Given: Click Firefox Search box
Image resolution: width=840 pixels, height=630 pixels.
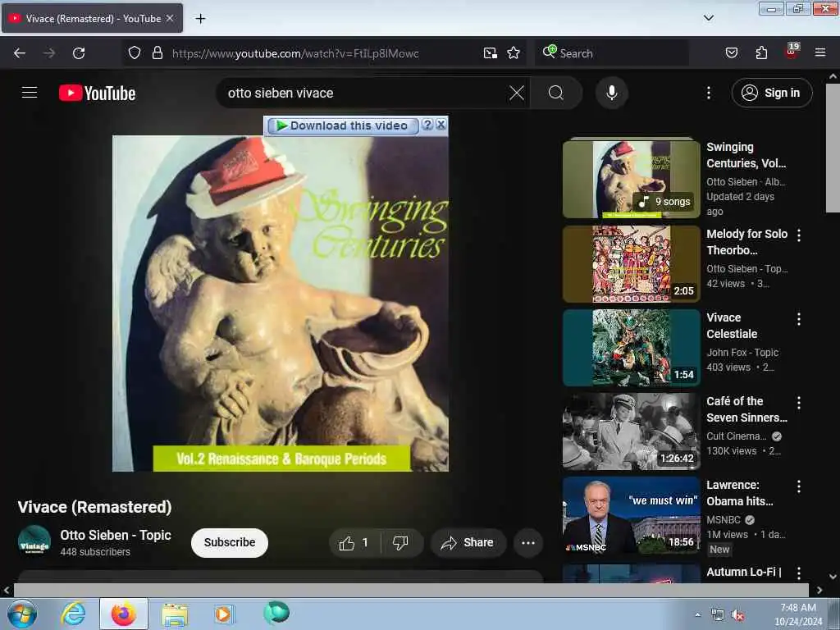Looking at the screenshot, I should 611,53.
